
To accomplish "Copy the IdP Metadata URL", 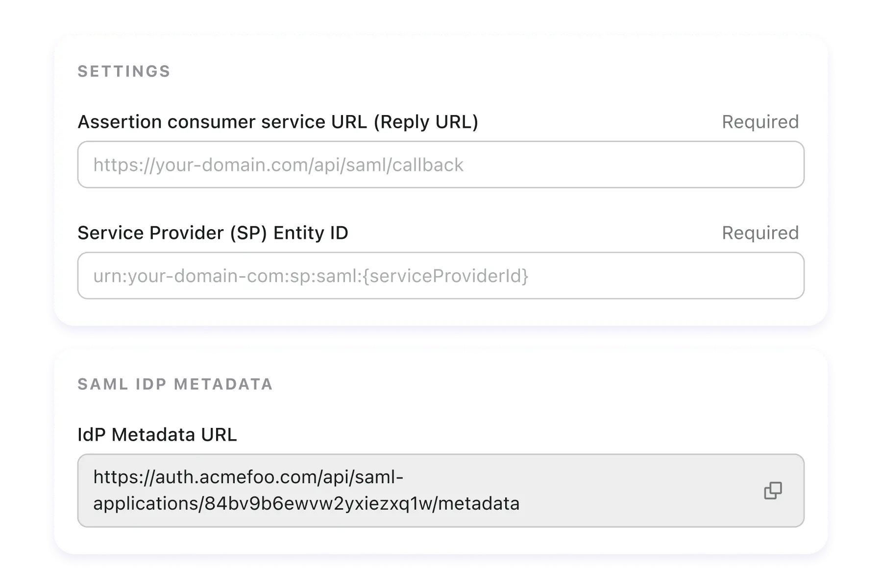I will pyautogui.click(x=773, y=491).
